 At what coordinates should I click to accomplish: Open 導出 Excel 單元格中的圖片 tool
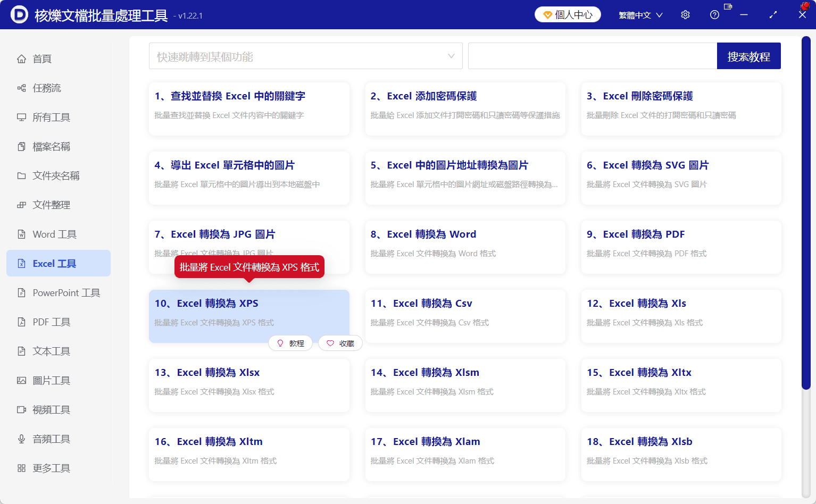click(x=249, y=178)
